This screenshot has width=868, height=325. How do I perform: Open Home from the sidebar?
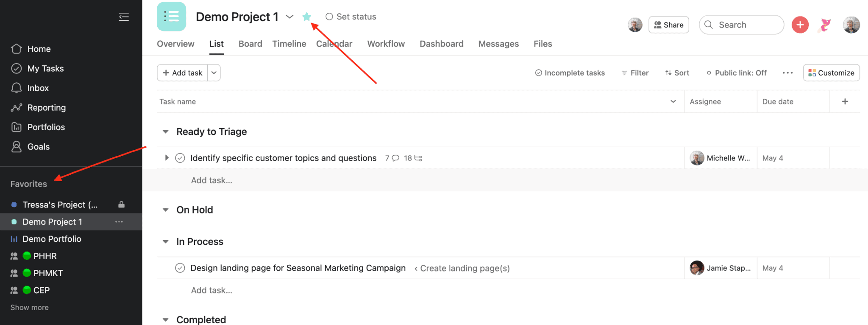[31, 49]
